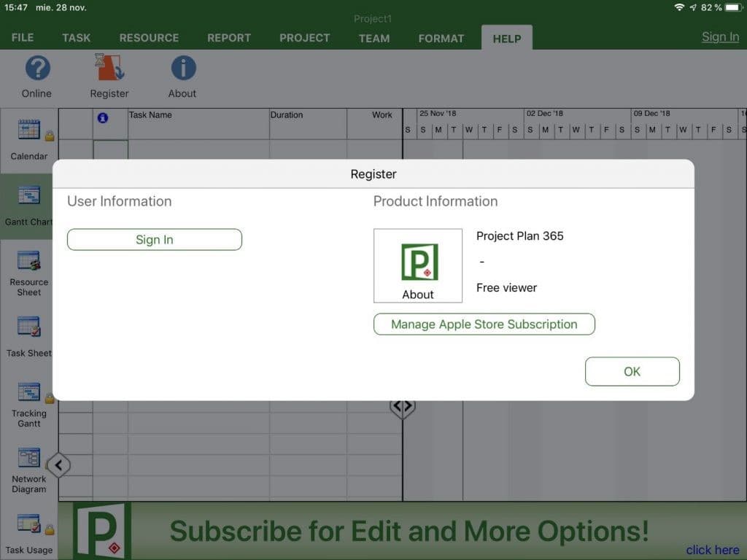Open the Tracking Gantt view
Viewport: 747px width, 560px height.
(x=28, y=401)
